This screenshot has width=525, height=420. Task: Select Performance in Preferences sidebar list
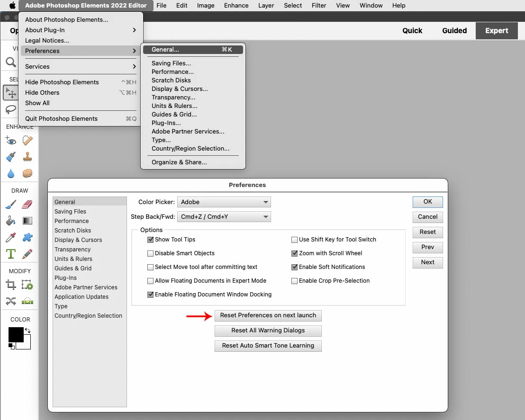[90, 221]
